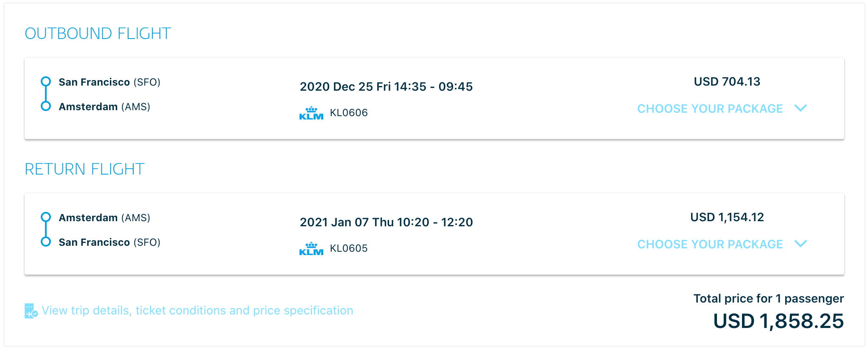Click the return date 2021 Jan 07 Thu
This screenshot has width=868, height=350.
[x=347, y=222]
